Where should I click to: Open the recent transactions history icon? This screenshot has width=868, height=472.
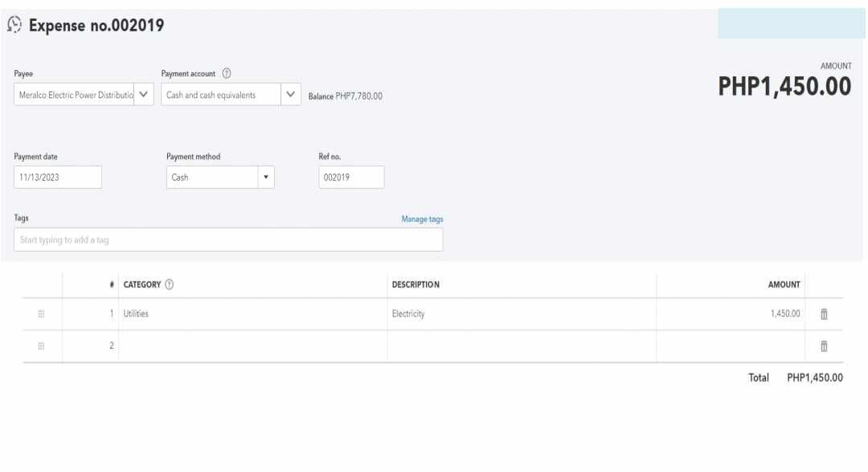click(x=14, y=24)
